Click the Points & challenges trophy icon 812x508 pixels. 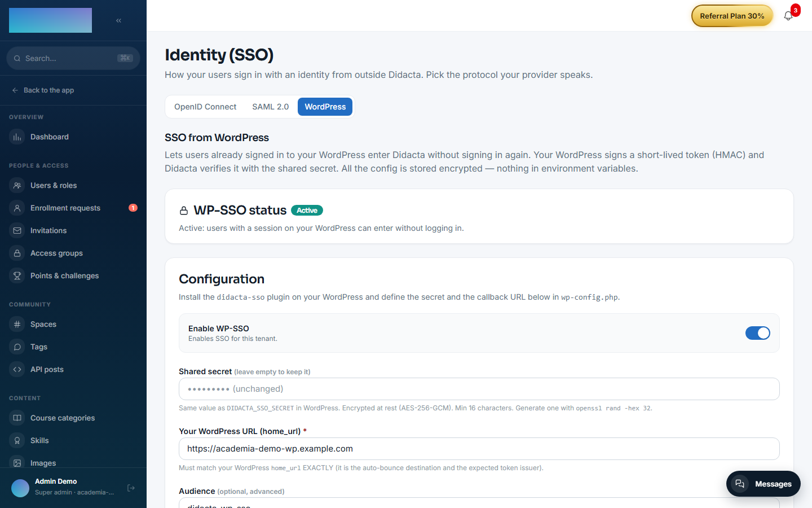(17, 276)
